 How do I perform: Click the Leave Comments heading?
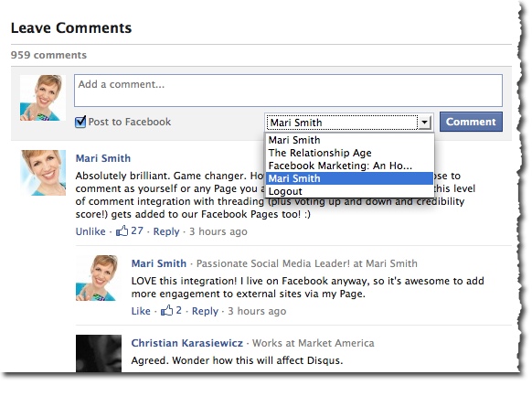(71, 27)
